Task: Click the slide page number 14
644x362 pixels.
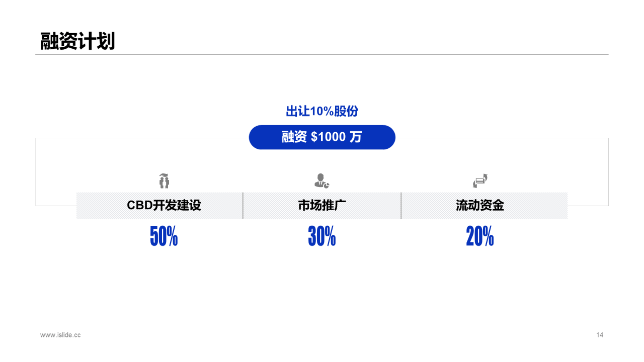Action: pos(600,335)
